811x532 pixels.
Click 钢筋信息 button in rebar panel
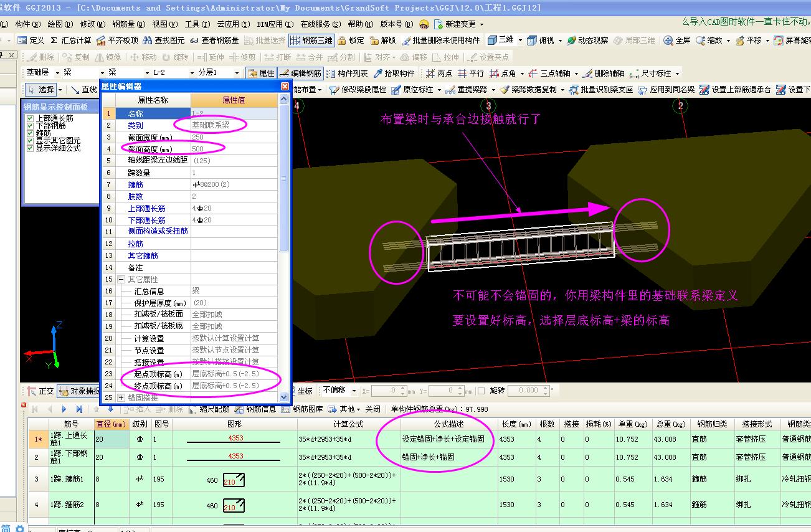tap(255, 409)
